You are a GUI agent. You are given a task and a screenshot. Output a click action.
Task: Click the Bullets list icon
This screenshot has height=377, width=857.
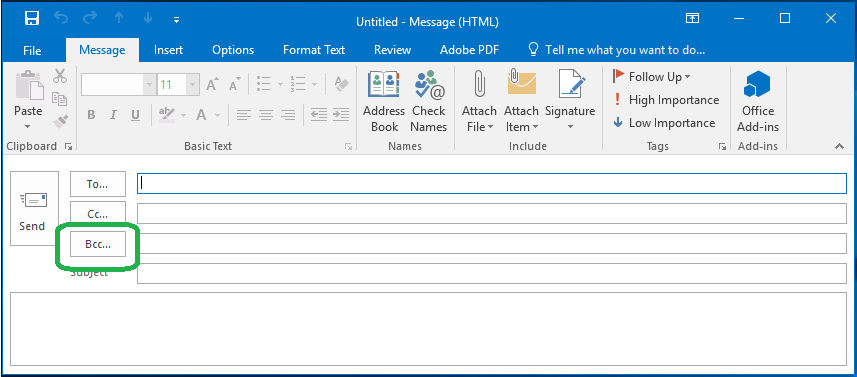(264, 84)
